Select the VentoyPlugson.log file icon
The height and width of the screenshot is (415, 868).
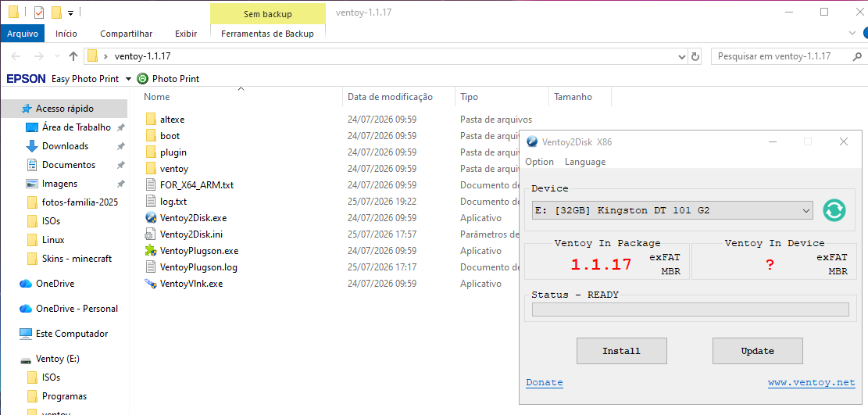point(152,267)
